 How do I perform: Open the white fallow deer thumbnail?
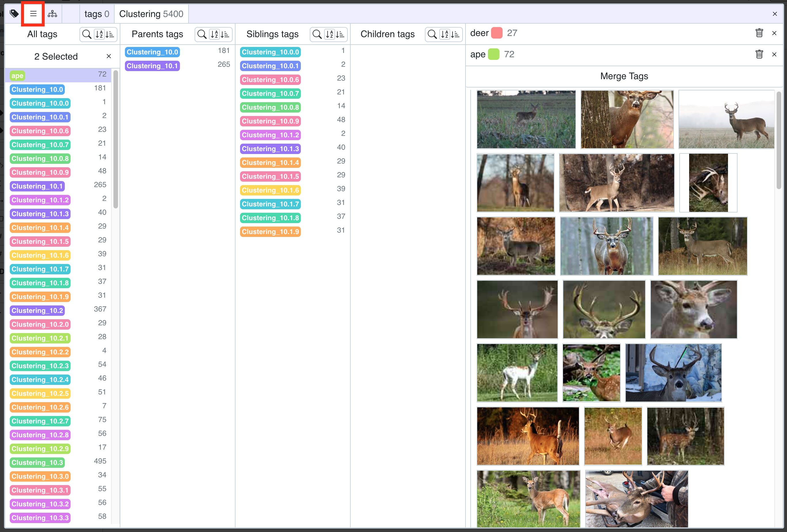[517, 373]
